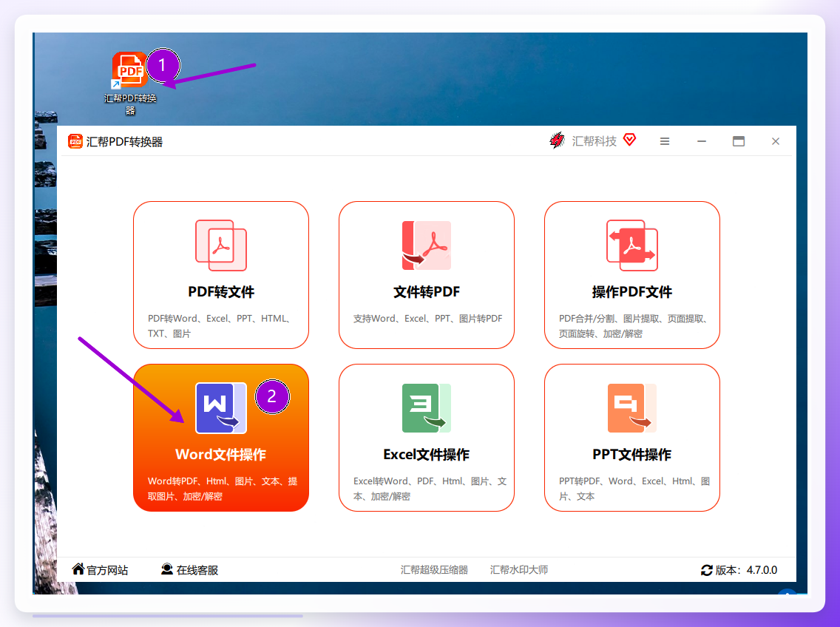Click the 操作PDF文件 arrows icon

632,245
